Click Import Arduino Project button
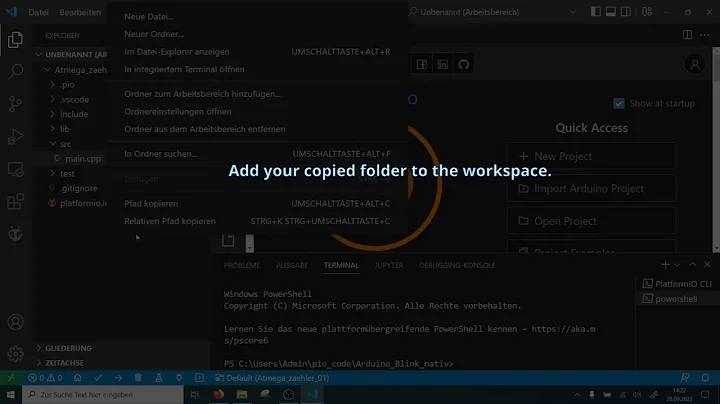This screenshot has width=720, height=404. click(591, 188)
